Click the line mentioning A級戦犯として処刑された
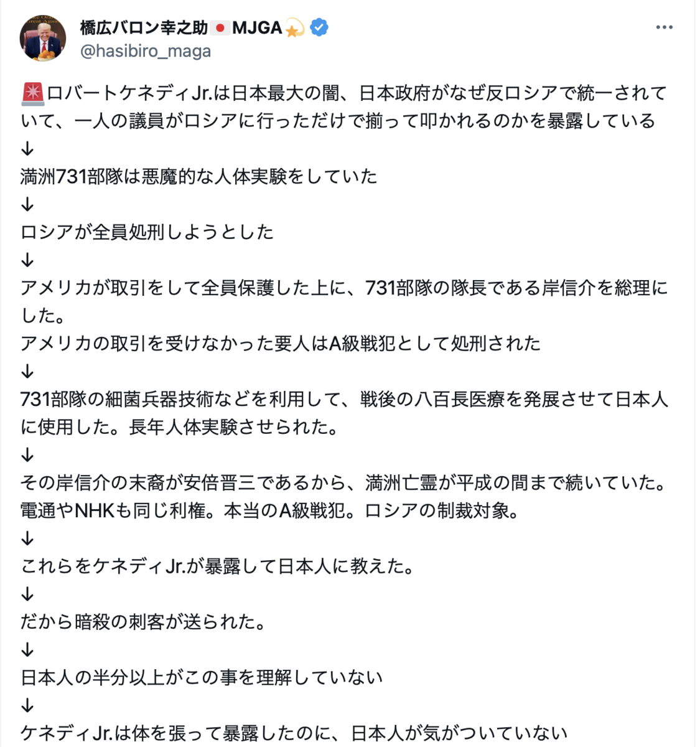Viewport: 700px width, 747px height. [x=281, y=343]
